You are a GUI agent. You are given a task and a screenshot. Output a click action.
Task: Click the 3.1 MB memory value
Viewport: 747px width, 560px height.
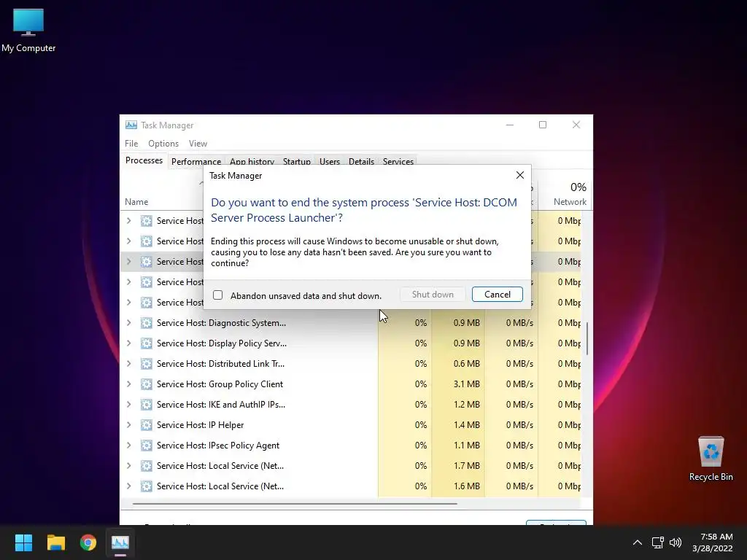click(x=466, y=384)
